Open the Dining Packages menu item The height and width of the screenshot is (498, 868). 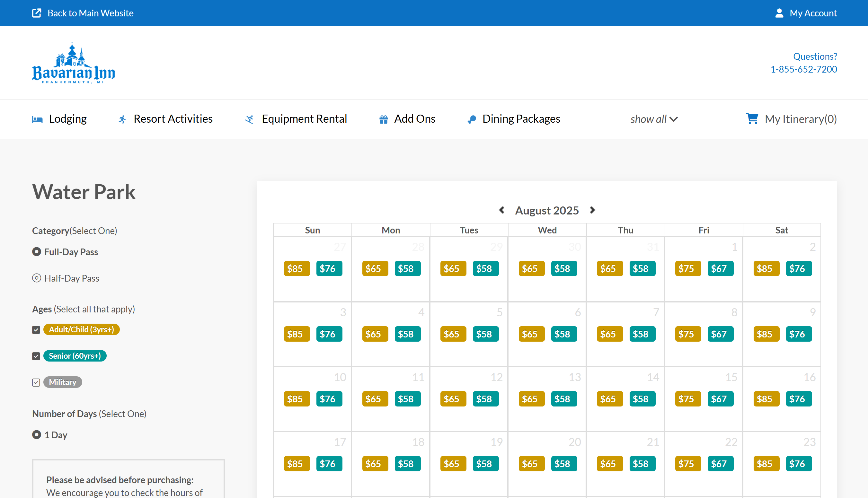pos(521,119)
